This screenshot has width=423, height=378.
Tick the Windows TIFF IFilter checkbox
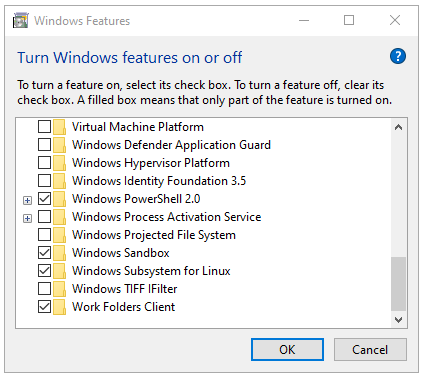(x=44, y=289)
